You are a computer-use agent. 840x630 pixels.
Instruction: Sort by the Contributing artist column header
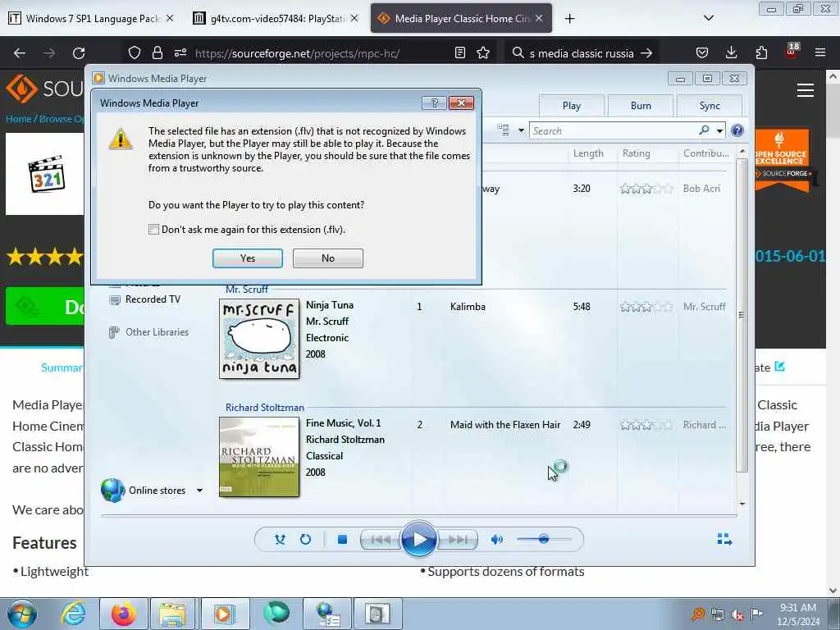[x=705, y=153]
